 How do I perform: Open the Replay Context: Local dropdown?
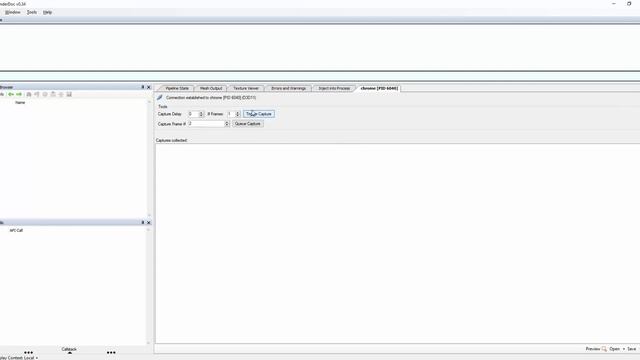(18, 358)
